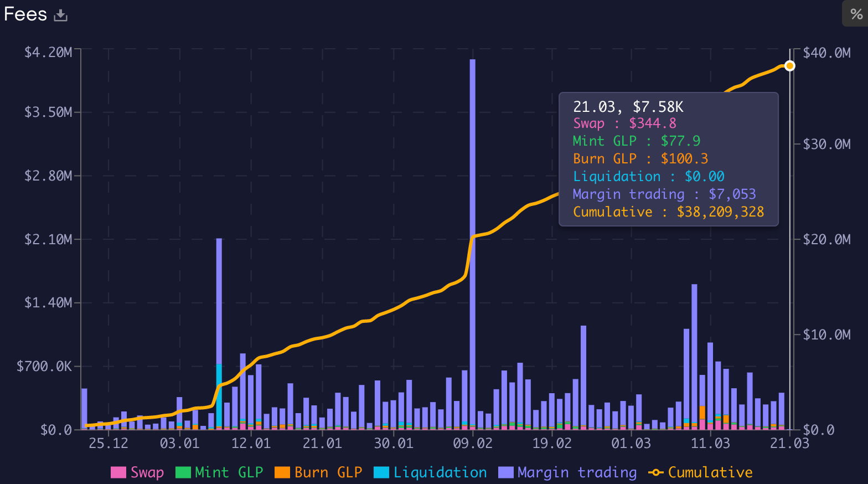Toggle the percent view button
868x484 pixels.
(x=856, y=14)
